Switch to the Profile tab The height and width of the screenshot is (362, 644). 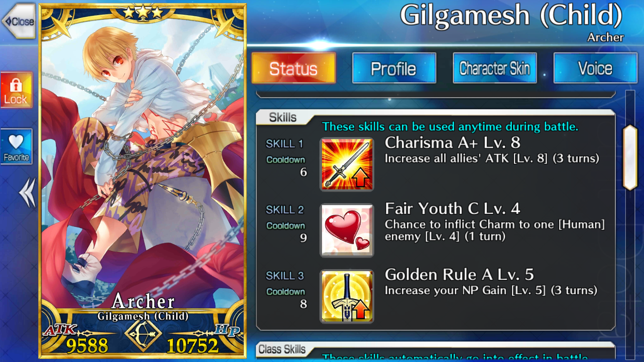[394, 68]
